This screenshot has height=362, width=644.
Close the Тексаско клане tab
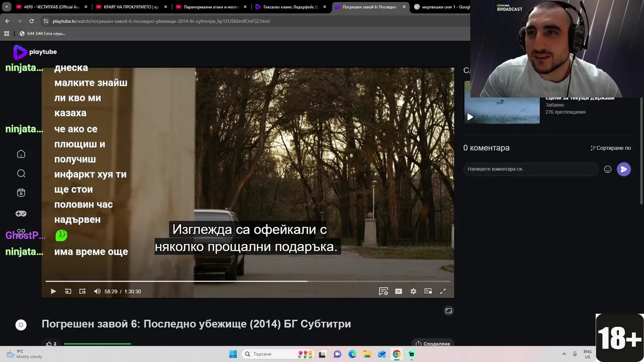coord(325,7)
